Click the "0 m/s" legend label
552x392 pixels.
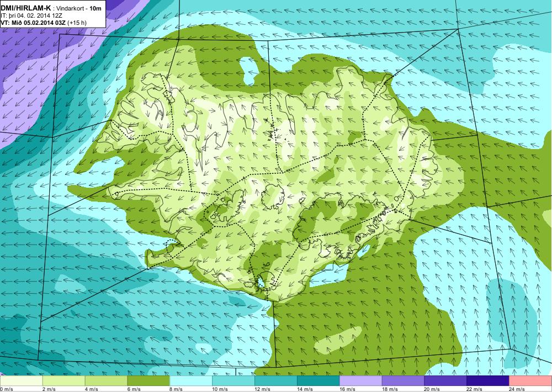click(x=6, y=389)
